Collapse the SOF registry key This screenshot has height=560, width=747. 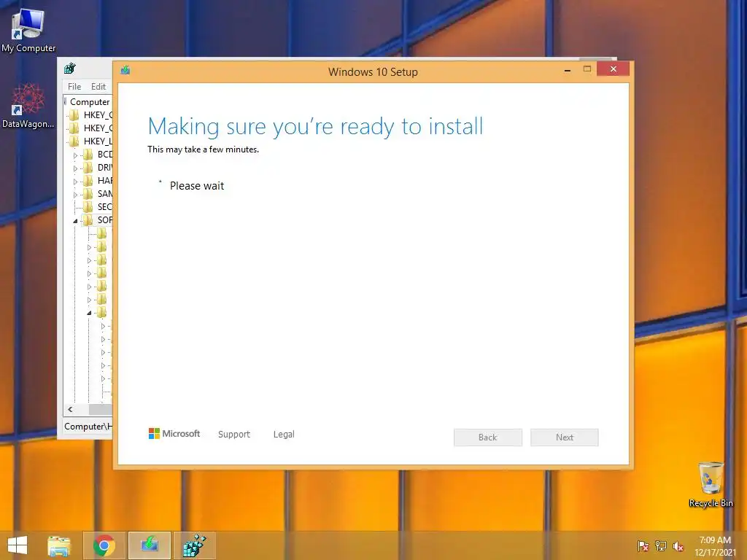75,221
